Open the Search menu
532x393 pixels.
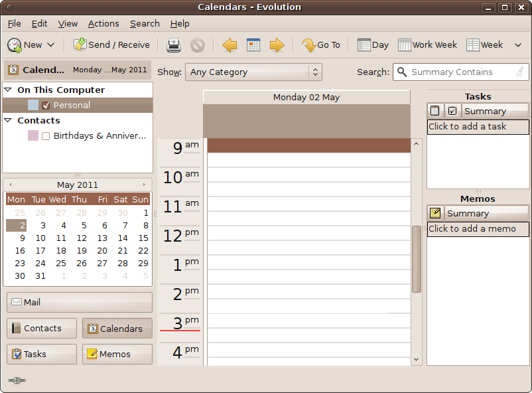point(145,23)
